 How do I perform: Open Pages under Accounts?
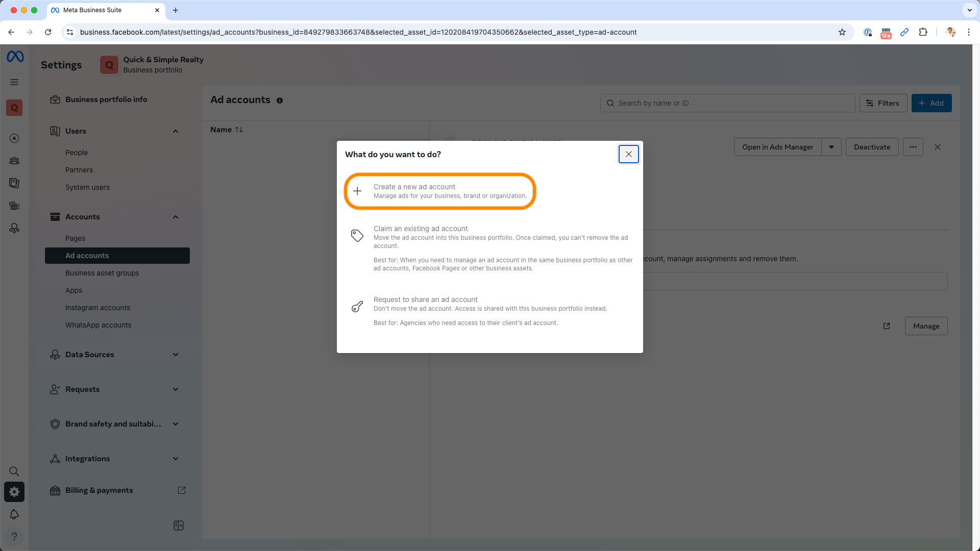(75, 238)
